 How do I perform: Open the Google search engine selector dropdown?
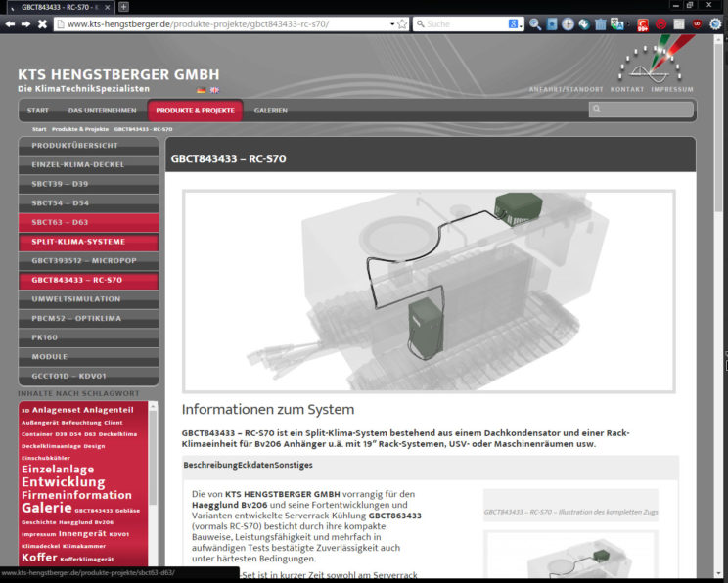[x=516, y=24]
